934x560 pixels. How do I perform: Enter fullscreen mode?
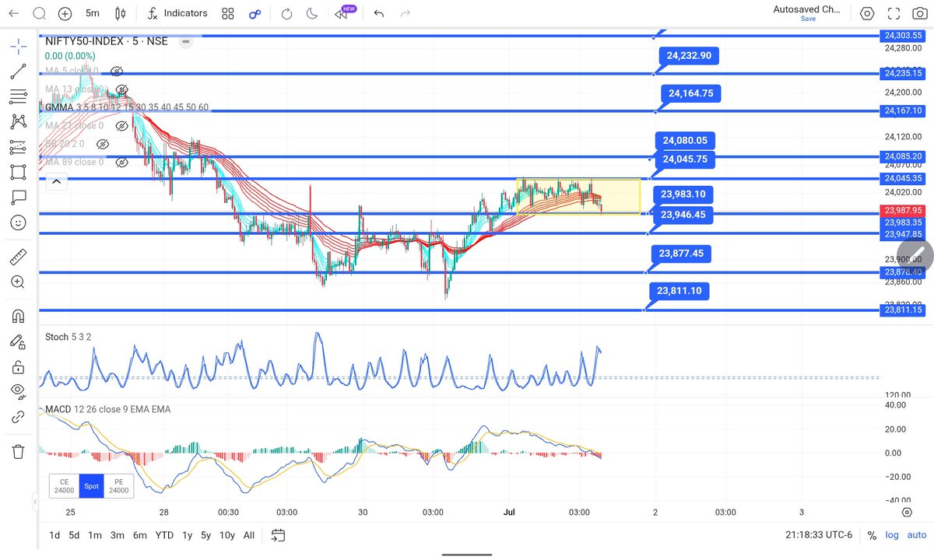click(894, 13)
